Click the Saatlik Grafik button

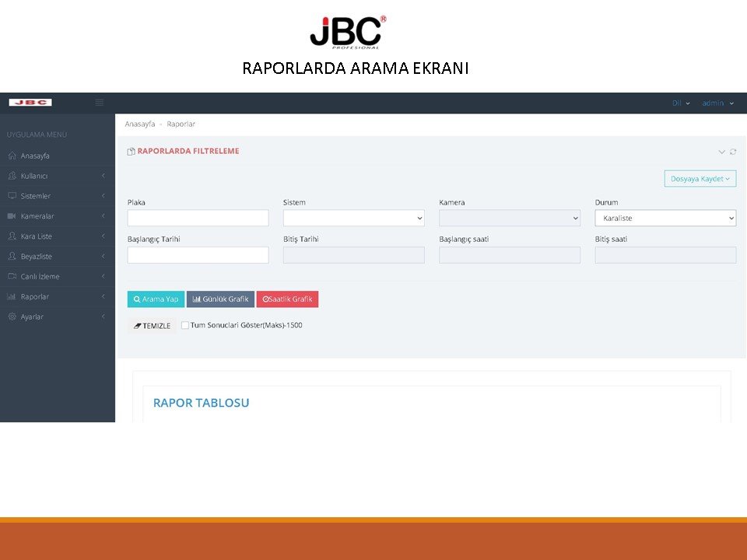(x=287, y=299)
